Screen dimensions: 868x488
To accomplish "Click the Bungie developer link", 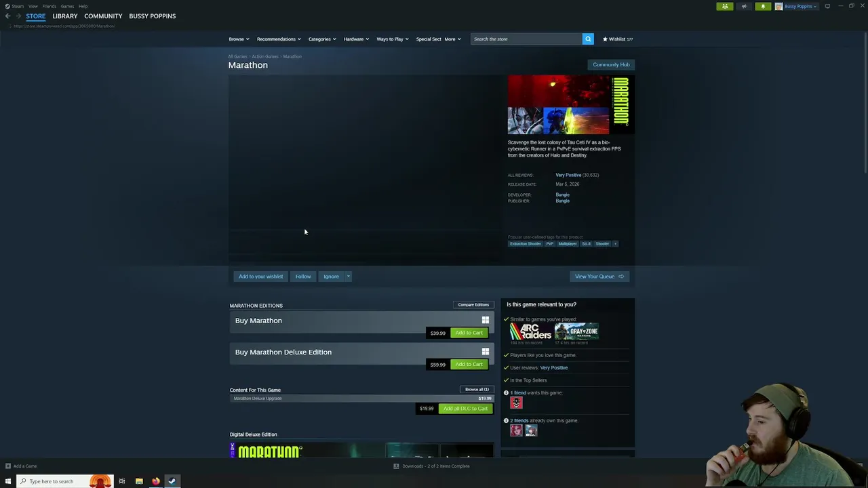I will [x=562, y=195].
